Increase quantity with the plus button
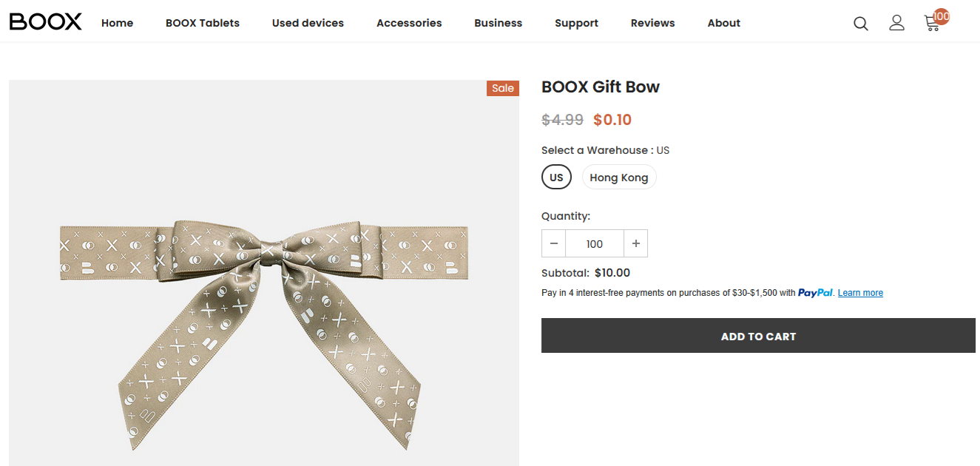 [x=635, y=243]
